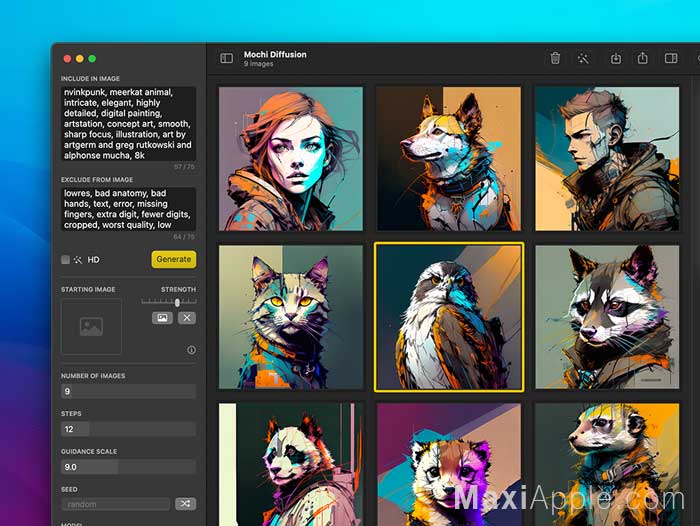Select the man in jacket thumbnail
The image size is (700, 526).
click(607, 159)
